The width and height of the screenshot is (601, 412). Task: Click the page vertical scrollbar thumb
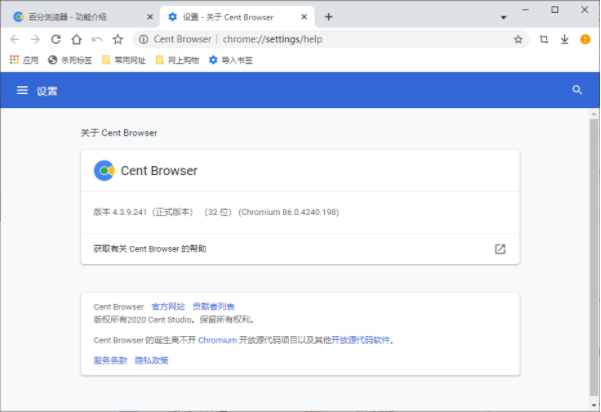(594, 257)
